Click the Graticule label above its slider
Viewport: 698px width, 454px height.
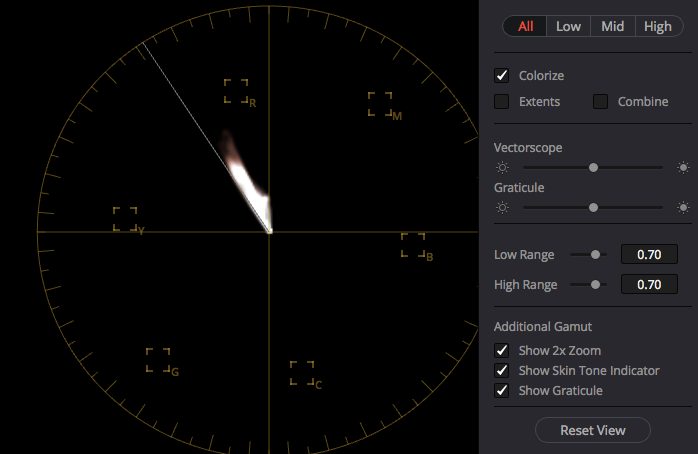tap(519, 188)
